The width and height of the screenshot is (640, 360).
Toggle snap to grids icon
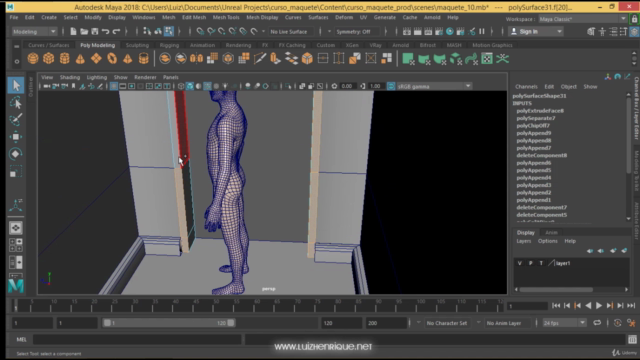200,31
